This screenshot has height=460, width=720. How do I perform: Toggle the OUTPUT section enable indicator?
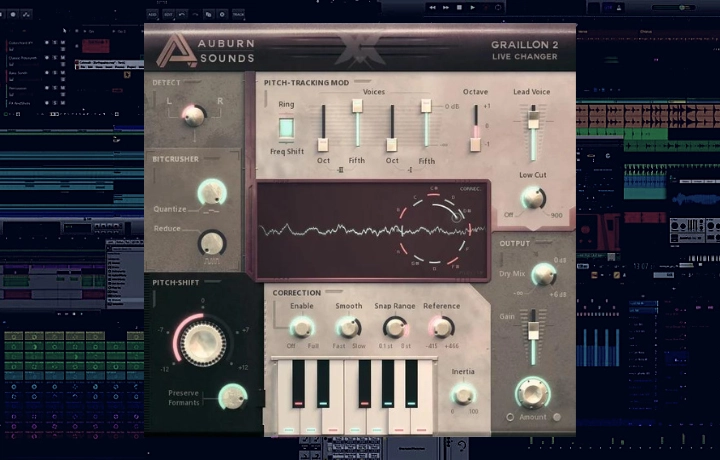pyautogui.click(x=543, y=242)
